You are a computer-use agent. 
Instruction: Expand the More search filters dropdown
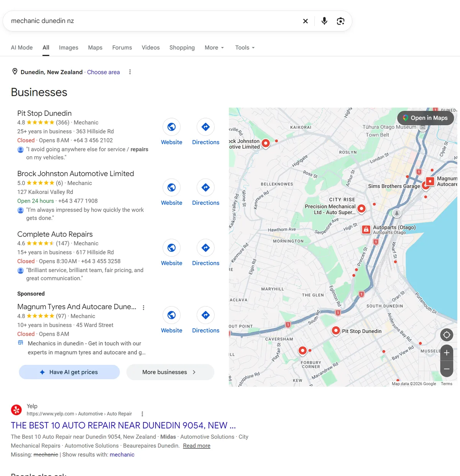pos(214,48)
